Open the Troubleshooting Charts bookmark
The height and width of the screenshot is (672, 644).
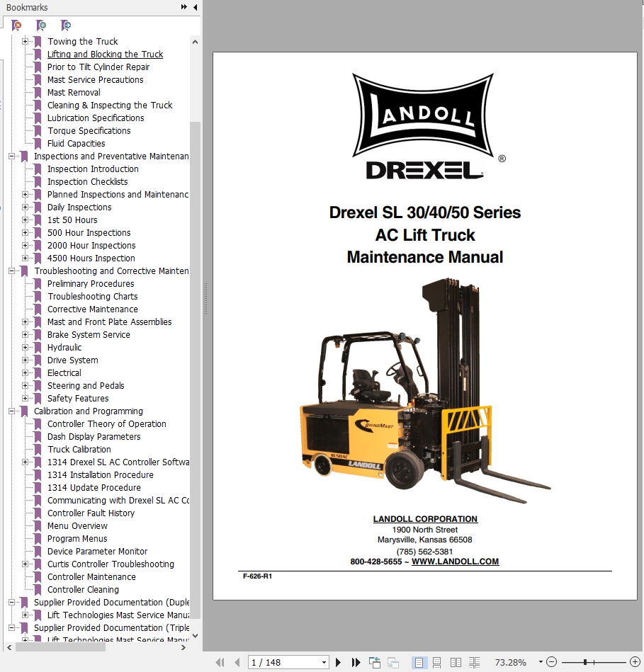pyautogui.click(x=93, y=297)
